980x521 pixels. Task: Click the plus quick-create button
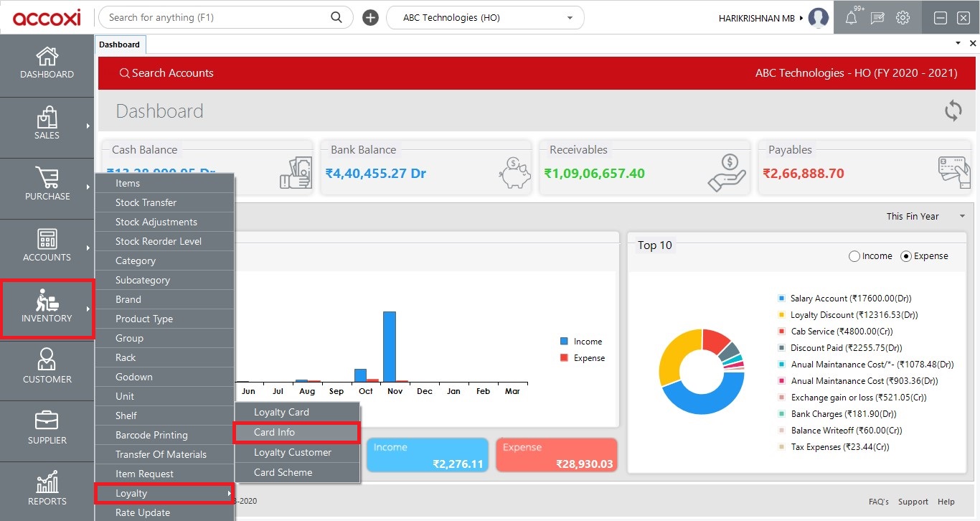click(x=370, y=18)
